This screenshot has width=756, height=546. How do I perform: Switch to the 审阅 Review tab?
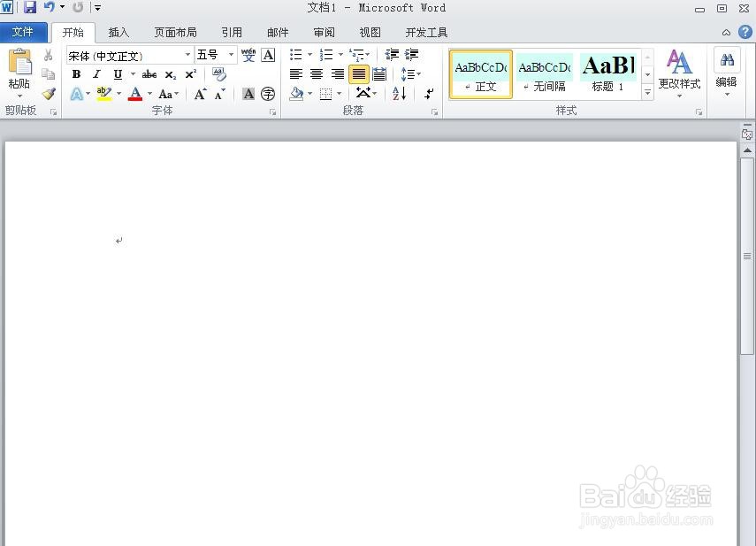tap(324, 33)
